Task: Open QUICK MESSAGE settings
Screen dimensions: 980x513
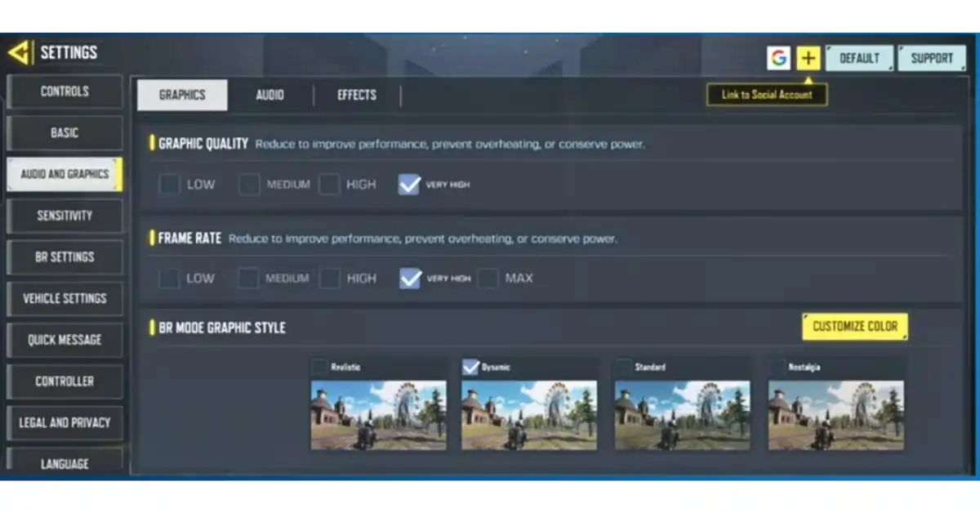Action: pyautogui.click(x=65, y=340)
